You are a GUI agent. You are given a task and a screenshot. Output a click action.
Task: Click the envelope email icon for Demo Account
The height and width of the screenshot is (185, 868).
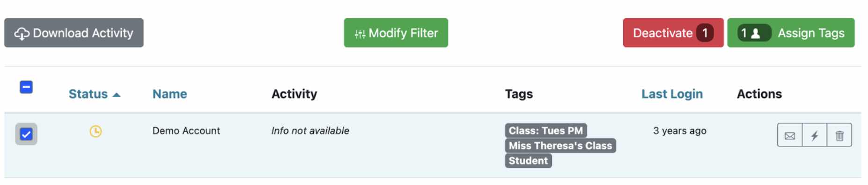click(790, 135)
